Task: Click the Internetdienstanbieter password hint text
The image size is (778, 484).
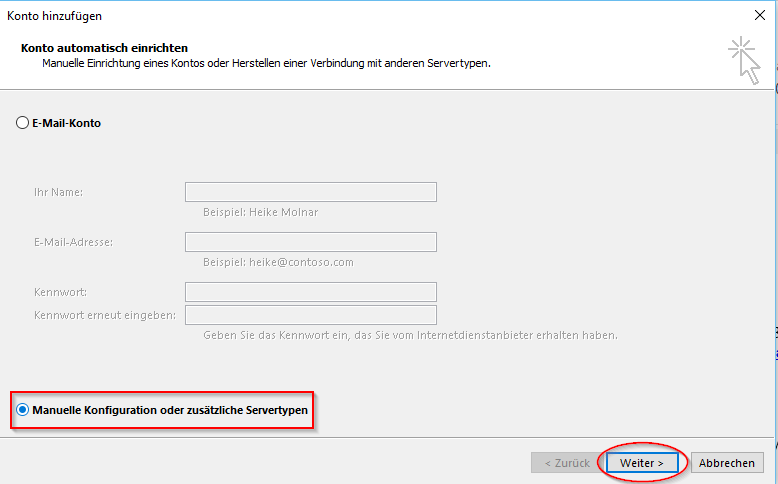Action: click(410, 335)
